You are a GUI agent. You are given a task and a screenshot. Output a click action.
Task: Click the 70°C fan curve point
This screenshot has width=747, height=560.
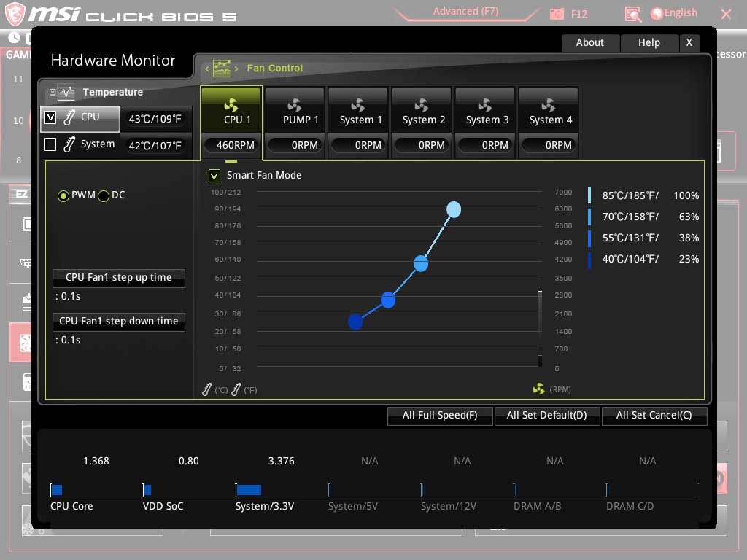tap(421, 263)
